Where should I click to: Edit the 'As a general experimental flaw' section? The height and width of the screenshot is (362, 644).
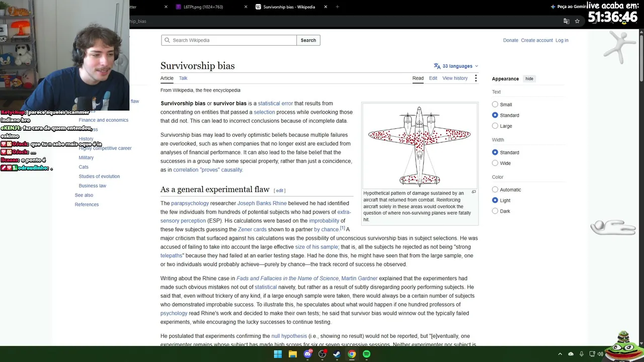pos(280,191)
